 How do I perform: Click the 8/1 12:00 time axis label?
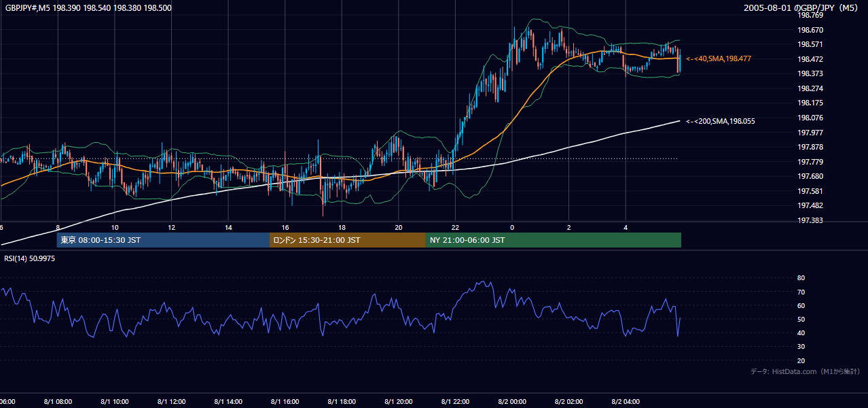coord(171,401)
